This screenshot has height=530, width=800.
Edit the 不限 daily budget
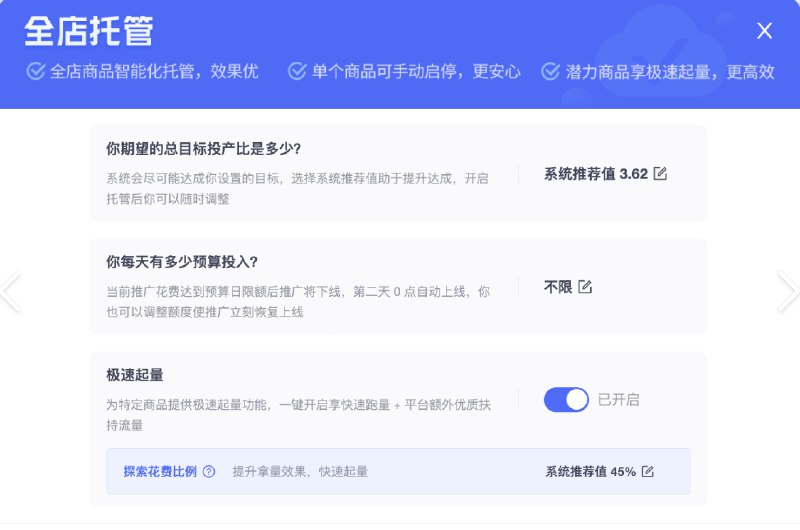click(585, 287)
